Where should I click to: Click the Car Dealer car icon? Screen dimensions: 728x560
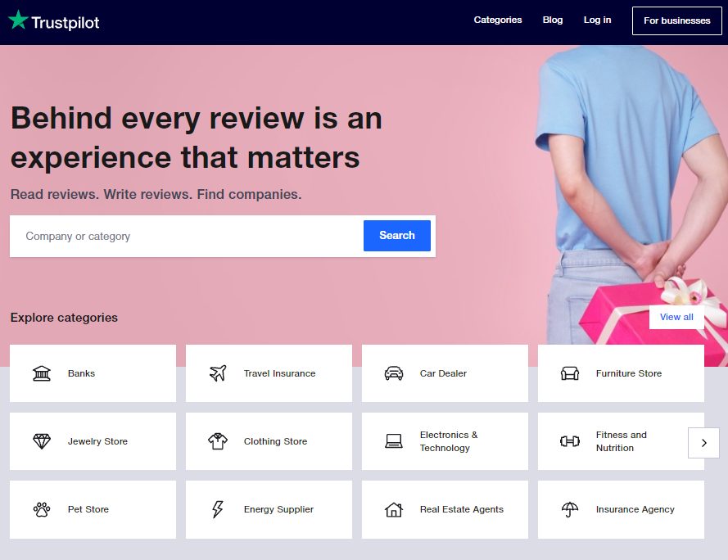pyautogui.click(x=394, y=373)
